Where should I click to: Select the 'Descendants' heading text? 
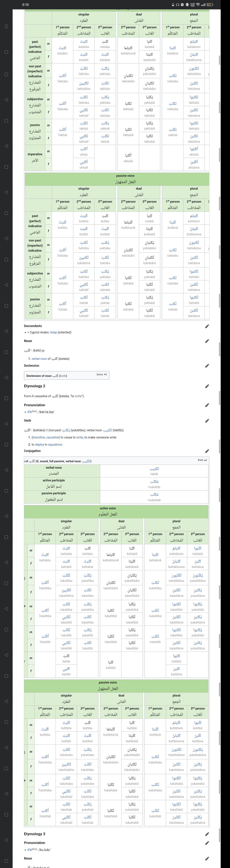(x=33, y=326)
